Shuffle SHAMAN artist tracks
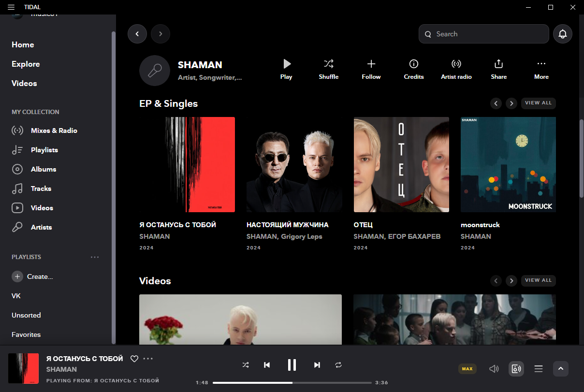 (x=329, y=69)
